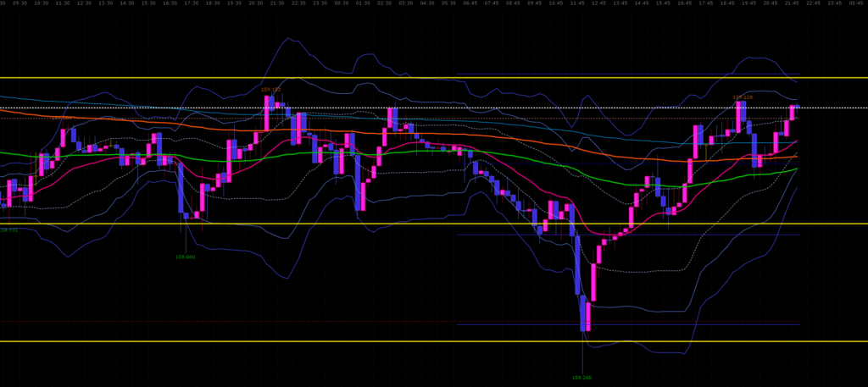
Task: Click the 12:30 time axis label
Action: click(x=84, y=3)
